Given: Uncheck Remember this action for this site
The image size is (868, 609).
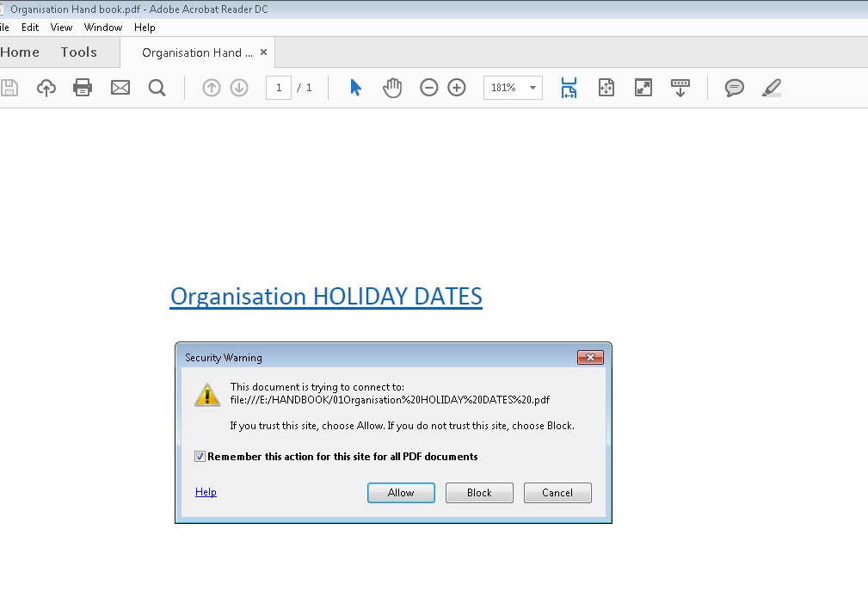Looking at the screenshot, I should tap(199, 456).
